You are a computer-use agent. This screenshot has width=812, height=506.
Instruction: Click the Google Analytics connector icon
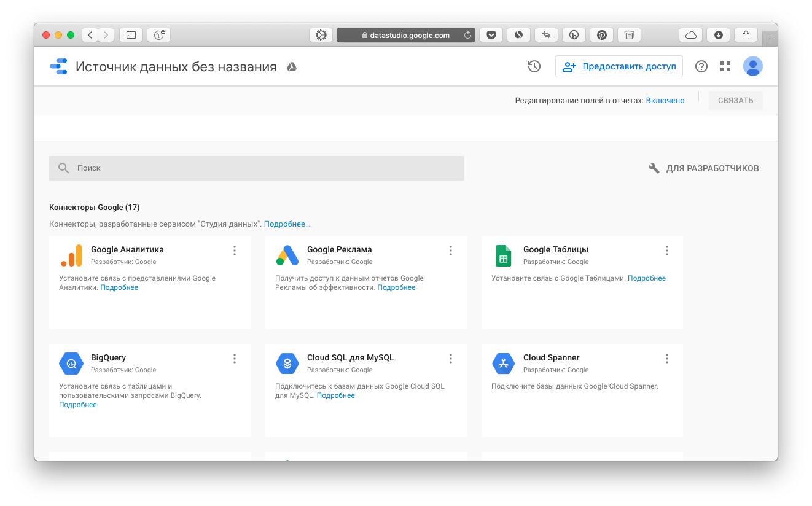click(x=71, y=255)
